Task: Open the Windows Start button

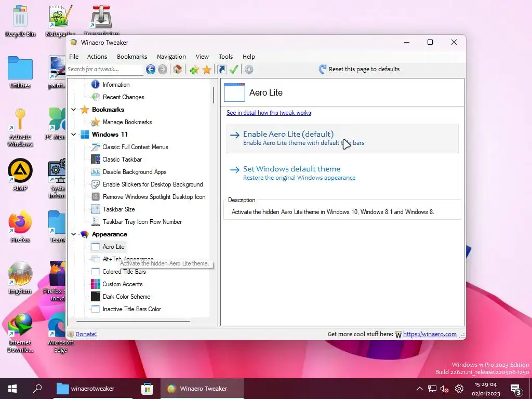Action: (12, 389)
